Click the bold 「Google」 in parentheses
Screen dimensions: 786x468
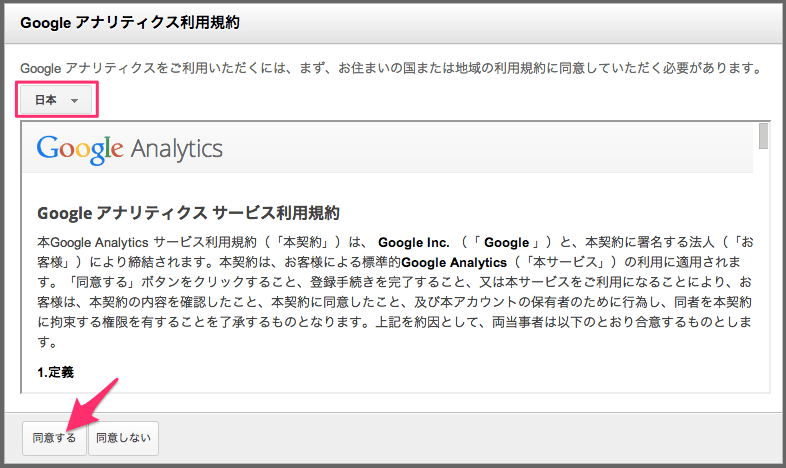(x=506, y=243)
